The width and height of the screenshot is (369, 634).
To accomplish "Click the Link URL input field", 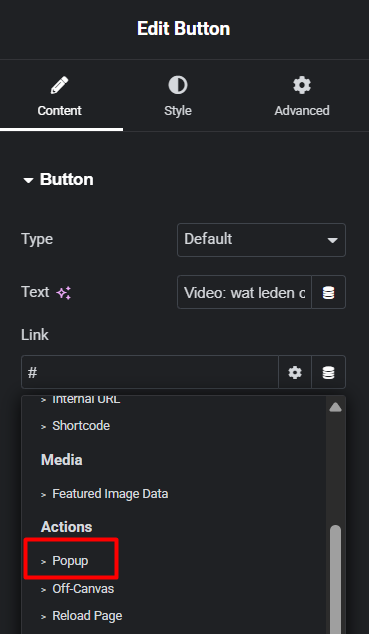I will point(150,372).
